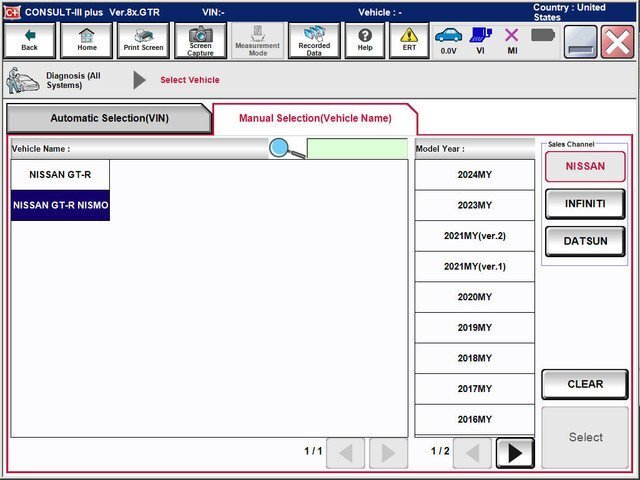Pick 2021MY(ver.2) model year

(x=474, y=236)
